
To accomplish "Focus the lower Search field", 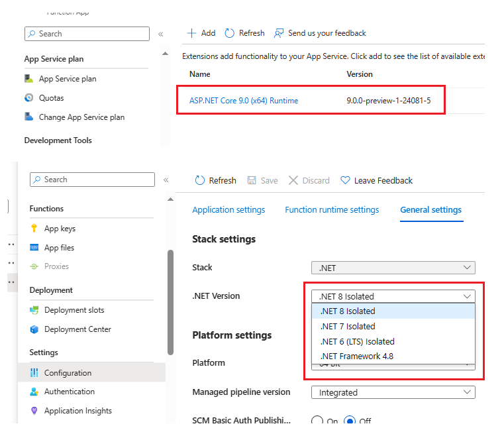I will click(92, 180).
